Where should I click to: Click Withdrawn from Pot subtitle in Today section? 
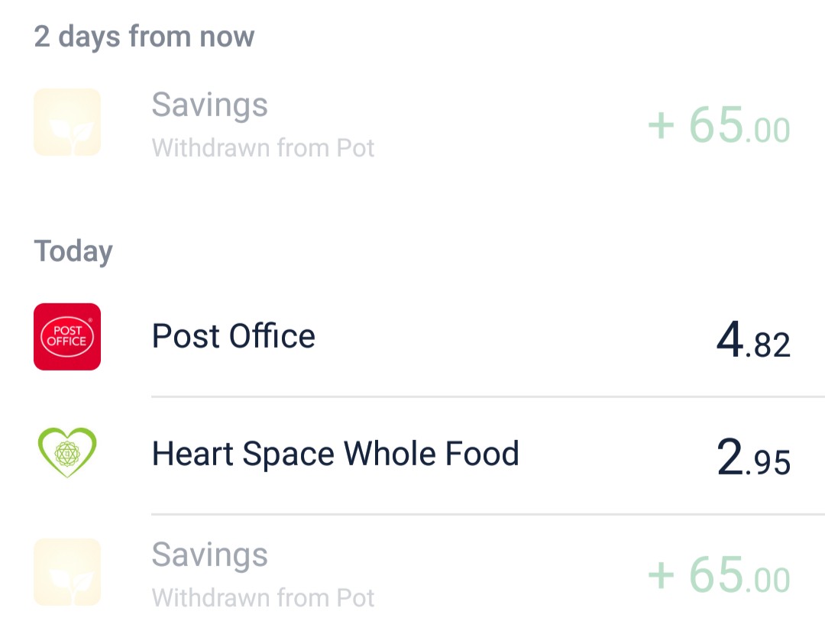(x=263, y=598)
